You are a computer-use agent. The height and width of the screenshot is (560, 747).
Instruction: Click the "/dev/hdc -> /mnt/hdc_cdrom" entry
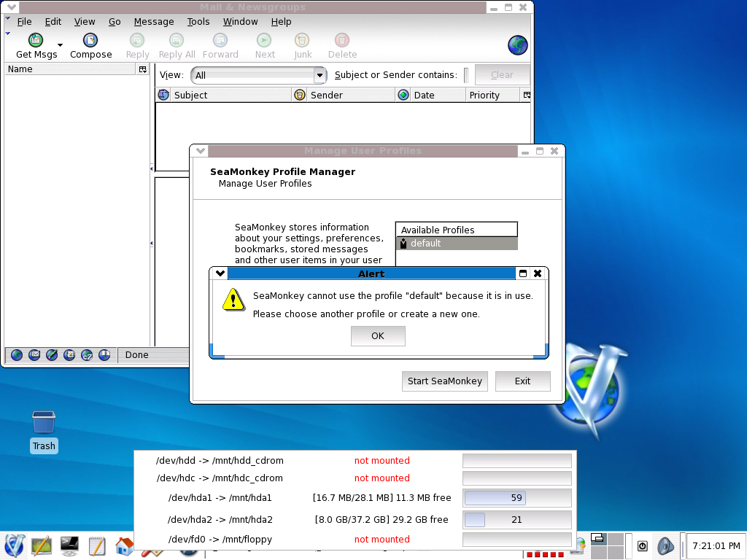point(220,478)
